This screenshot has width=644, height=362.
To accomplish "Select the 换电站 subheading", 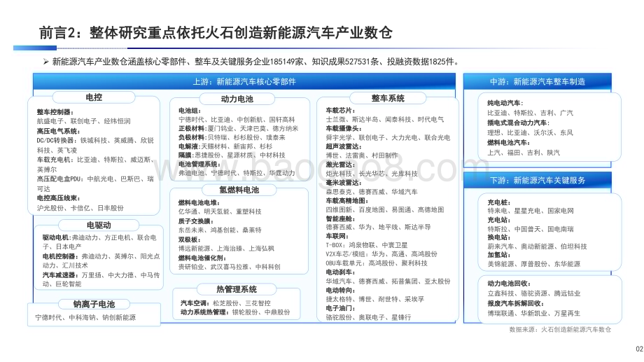I will (499, 237).
